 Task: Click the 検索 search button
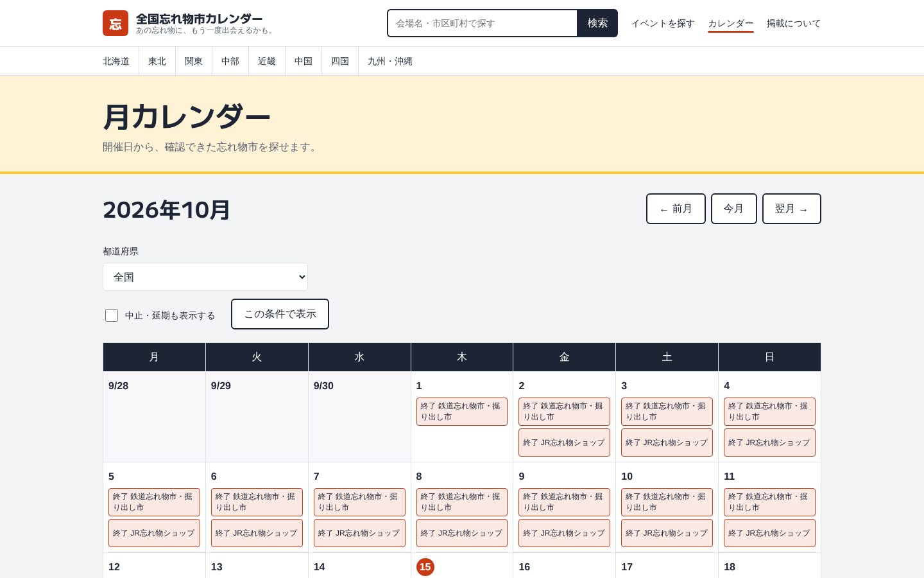pyautogui.click(x=597, y=23)
